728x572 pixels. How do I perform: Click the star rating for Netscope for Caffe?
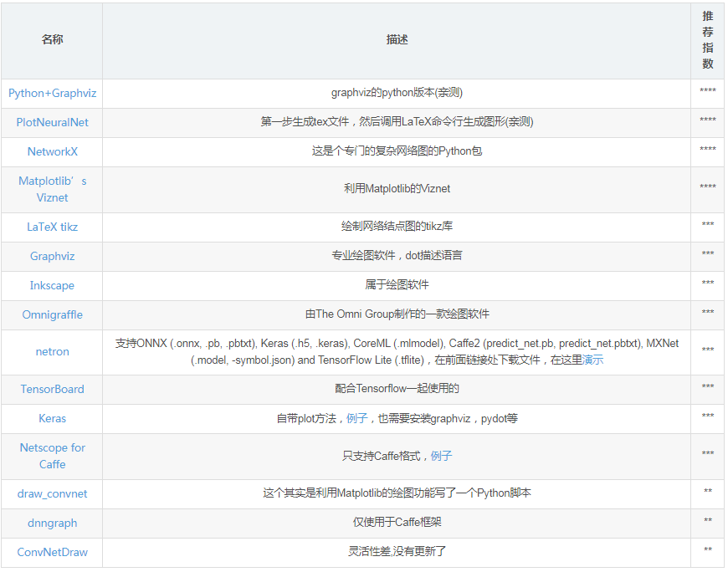(708, 453)
